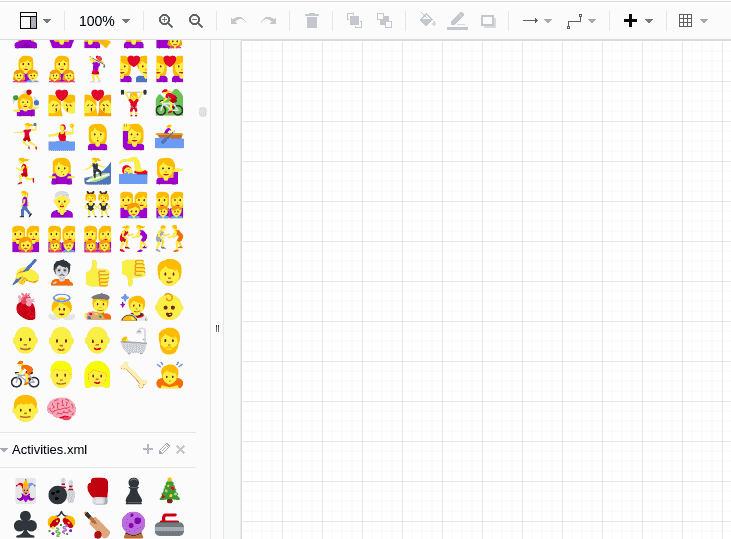731x539 pixels.
Task: Select the woman juggling emoji shape
Action: 26,103
